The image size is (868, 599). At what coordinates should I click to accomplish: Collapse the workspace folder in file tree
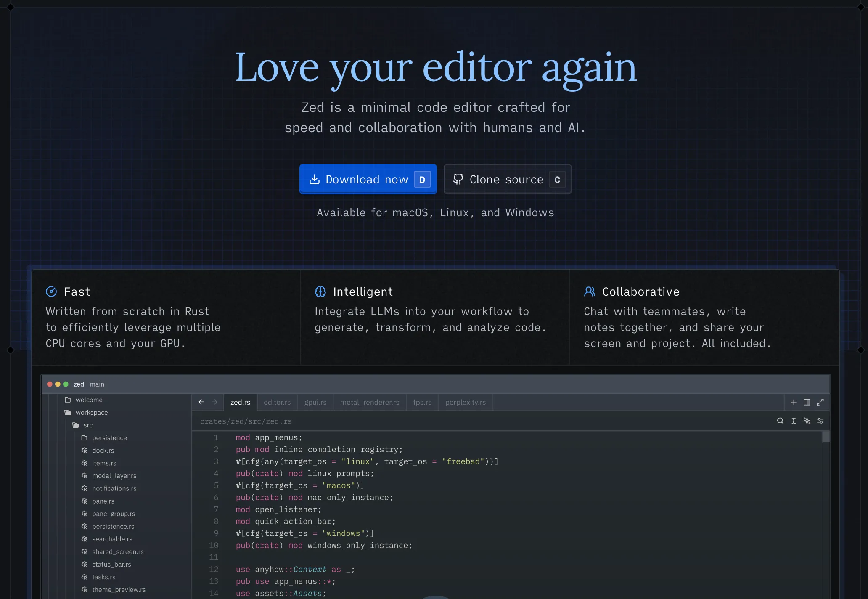[91, 413]
